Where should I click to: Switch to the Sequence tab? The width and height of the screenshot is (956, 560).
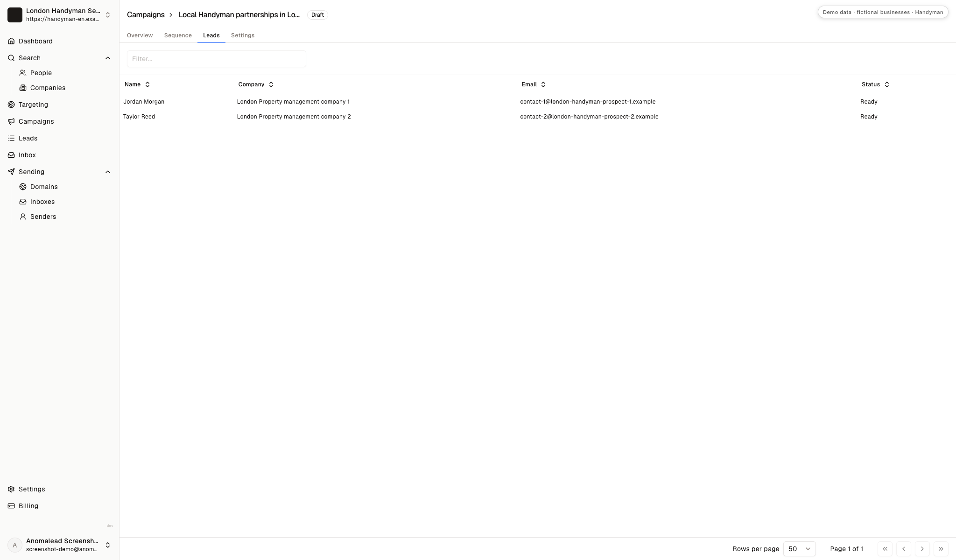pos(178,35)
